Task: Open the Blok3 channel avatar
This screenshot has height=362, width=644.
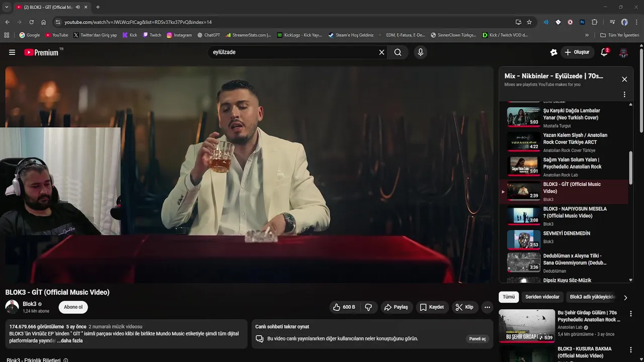Action: click(x=12, y=307)
